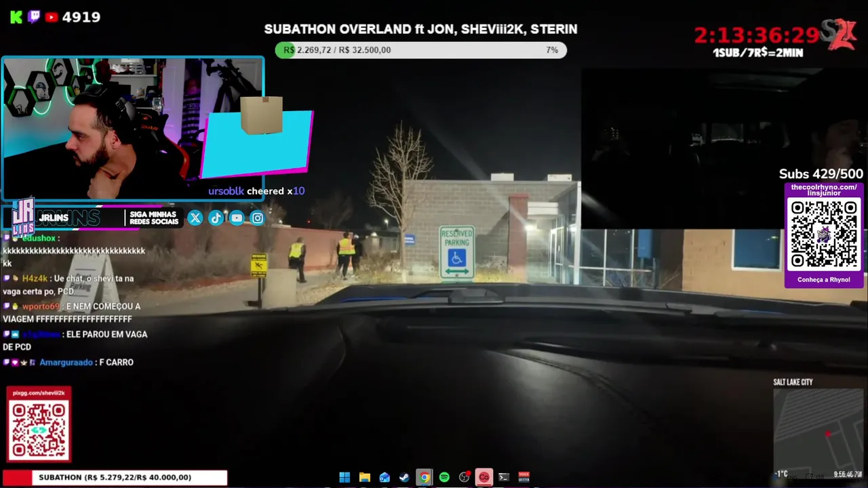Click the 7% progress label

(x=552, y=50)
